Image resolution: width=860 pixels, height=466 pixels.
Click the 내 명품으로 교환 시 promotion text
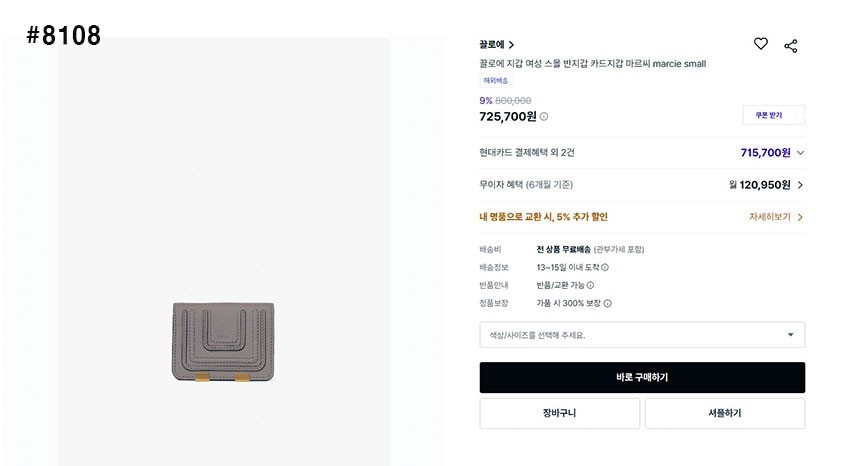(x=543, y=217)
